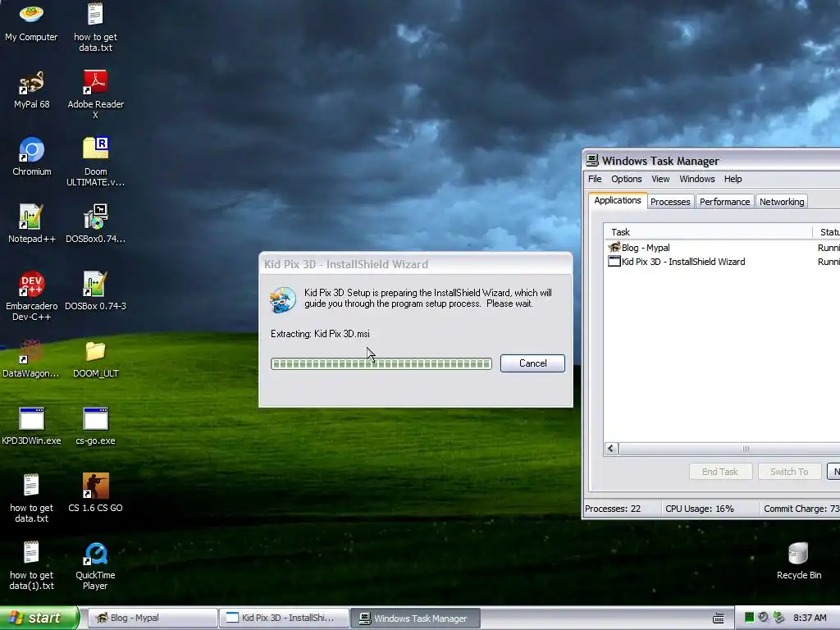Sort by Task column header
Image resolution: width=840 pixels, height=630 pixels.
[x=708, y=232]
